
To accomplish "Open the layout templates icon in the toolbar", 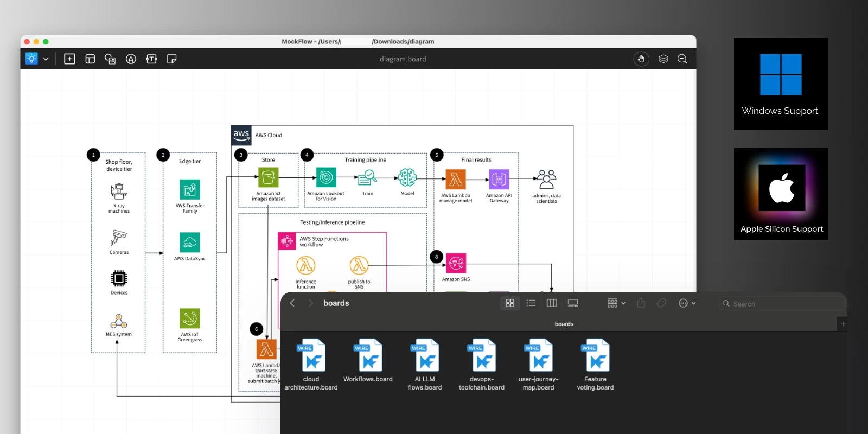I will pos(90,59).
